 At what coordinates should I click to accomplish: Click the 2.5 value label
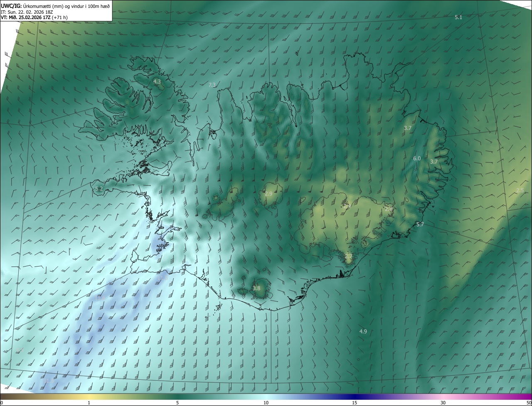coord(520,190)
